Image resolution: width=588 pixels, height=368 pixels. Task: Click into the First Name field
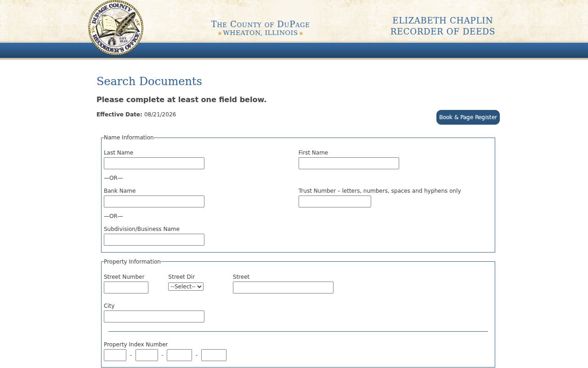pyautogui.click(x=349, y=163)
